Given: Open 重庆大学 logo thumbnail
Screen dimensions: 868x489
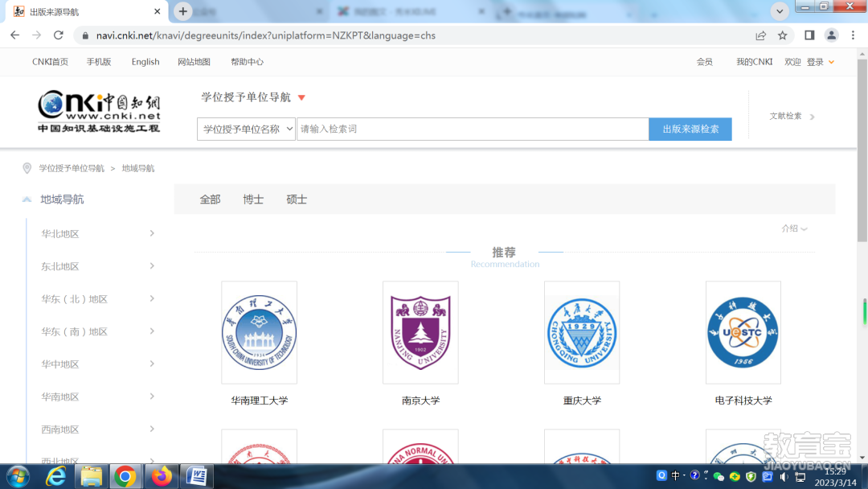Looking at the screenshot, I should coord(582,332).
